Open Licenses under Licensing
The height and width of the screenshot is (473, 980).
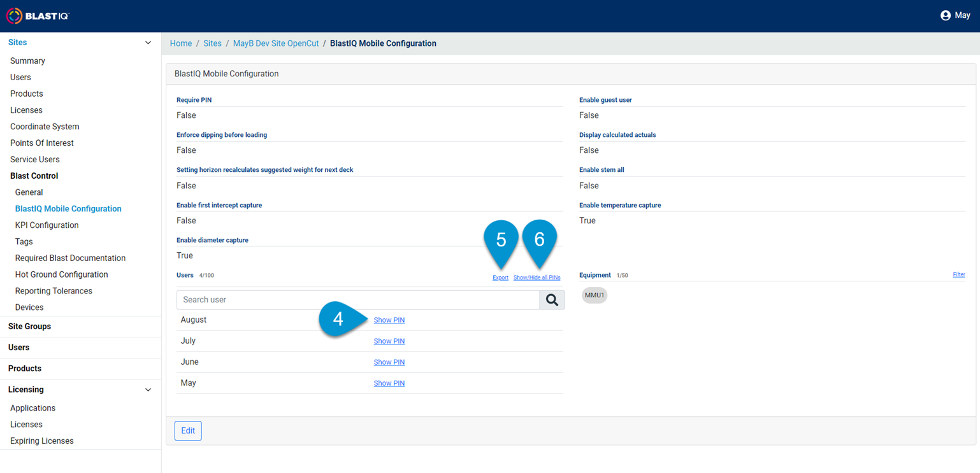point(26,425)
